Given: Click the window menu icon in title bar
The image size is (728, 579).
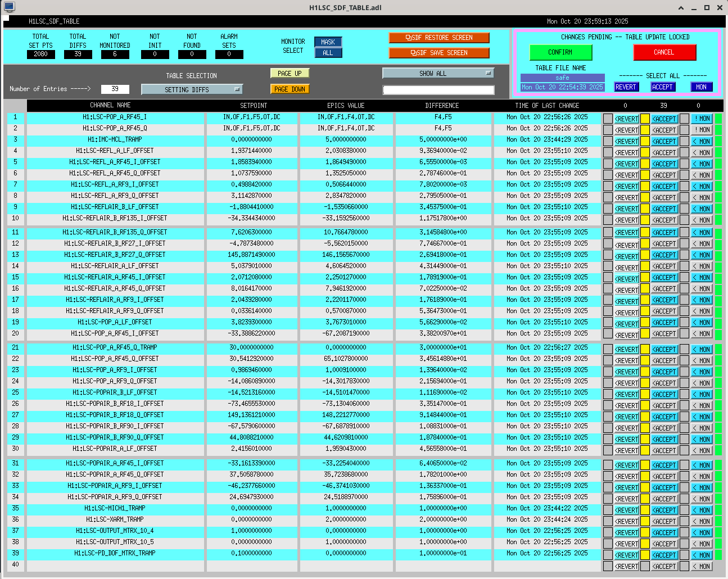Looking at the screenshot, I should click(x=9, y=7).
